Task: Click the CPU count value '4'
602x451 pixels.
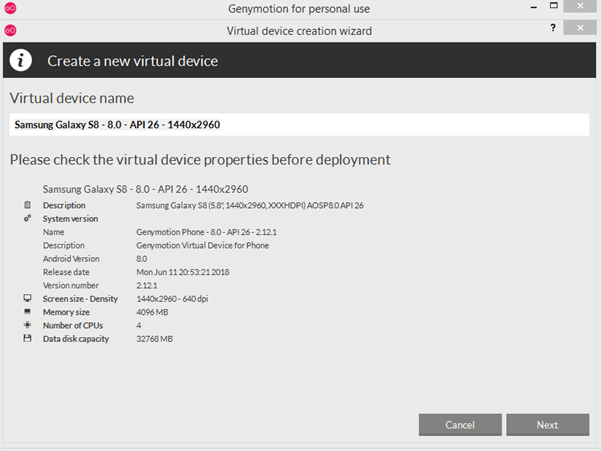Action: coord(139,325)
